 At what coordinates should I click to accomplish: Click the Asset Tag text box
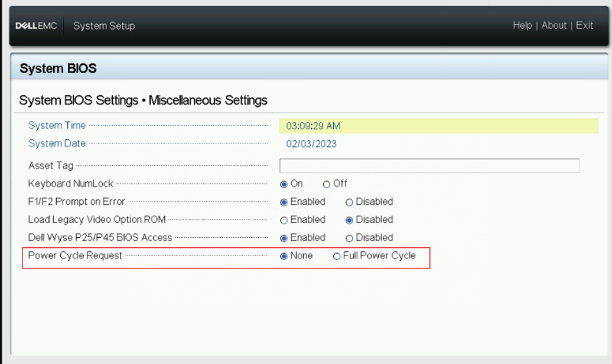pyautogui.click(x=429, y=166)
